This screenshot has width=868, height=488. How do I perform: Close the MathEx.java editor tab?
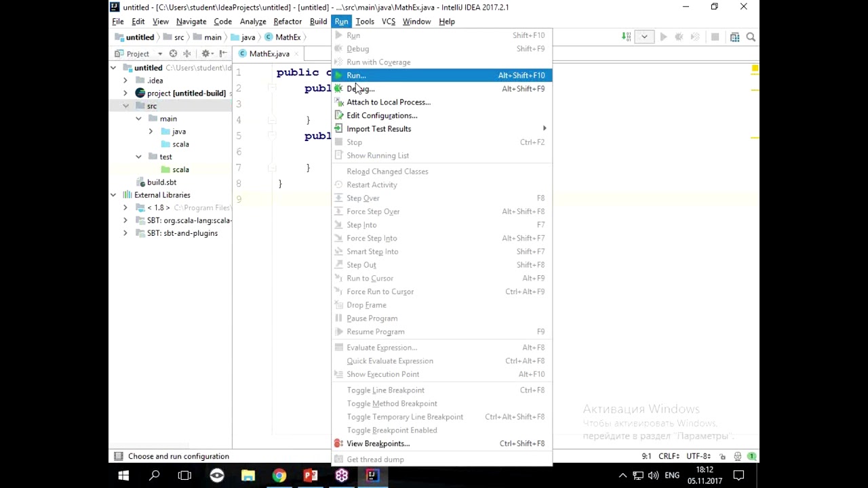(297, 54)
